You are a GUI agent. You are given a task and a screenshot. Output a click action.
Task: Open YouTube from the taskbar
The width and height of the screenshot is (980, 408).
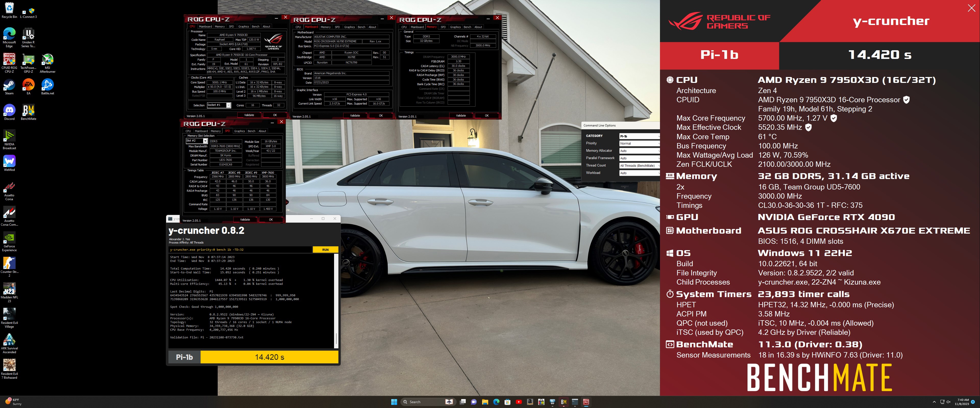(x=519, y=402)
